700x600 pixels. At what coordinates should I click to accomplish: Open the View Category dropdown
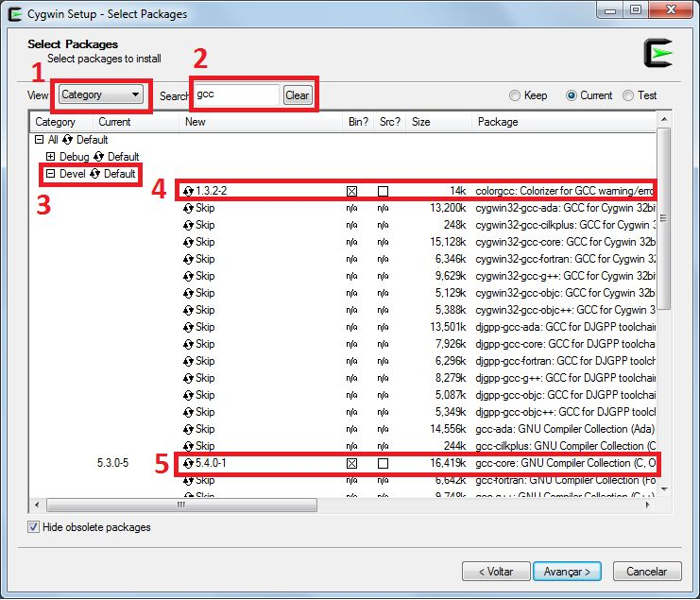pyautogui.click(x=101, y=94)
